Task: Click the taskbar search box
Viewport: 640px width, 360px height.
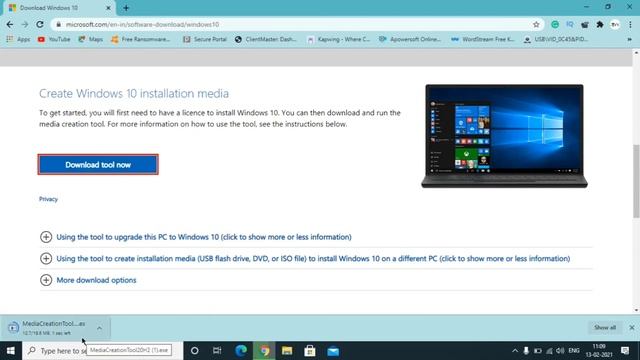Action: click(102, 351)
